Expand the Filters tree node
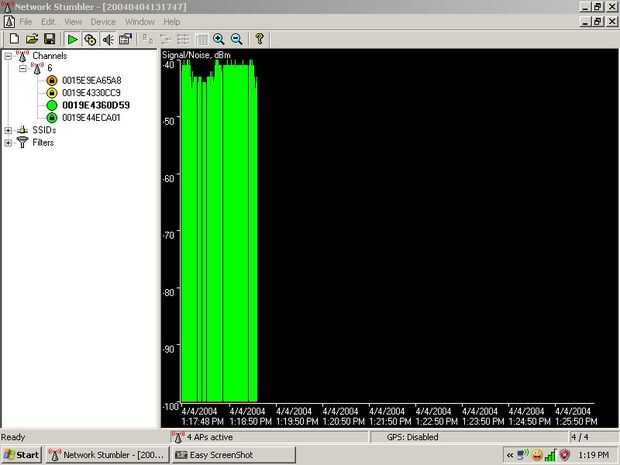Screen dimensions: 620x465 (x=8, y=143)
